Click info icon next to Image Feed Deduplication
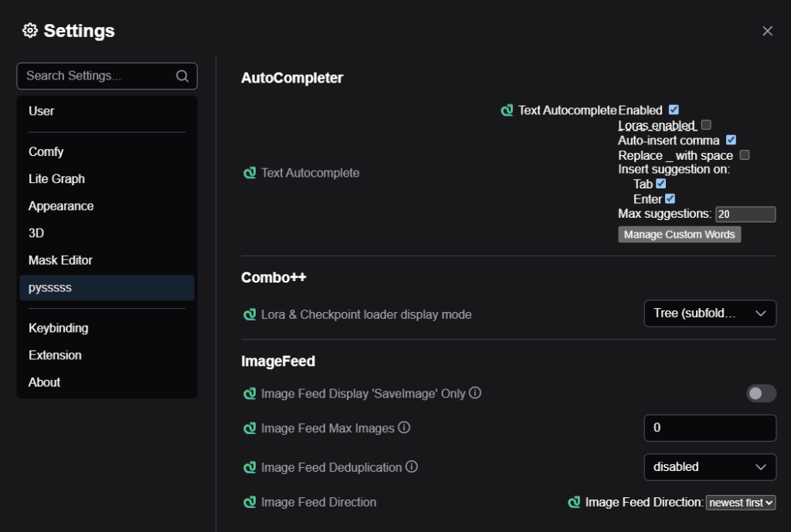This screenshot has width=791, height=532. click(x=412, y=466)
